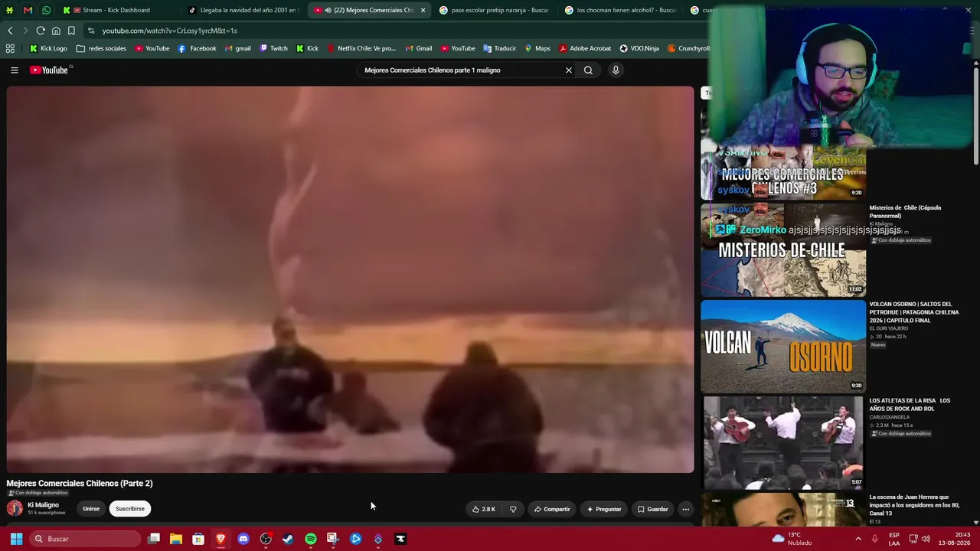Open the Ki Maligno channel name link

[x=43, y=505]
